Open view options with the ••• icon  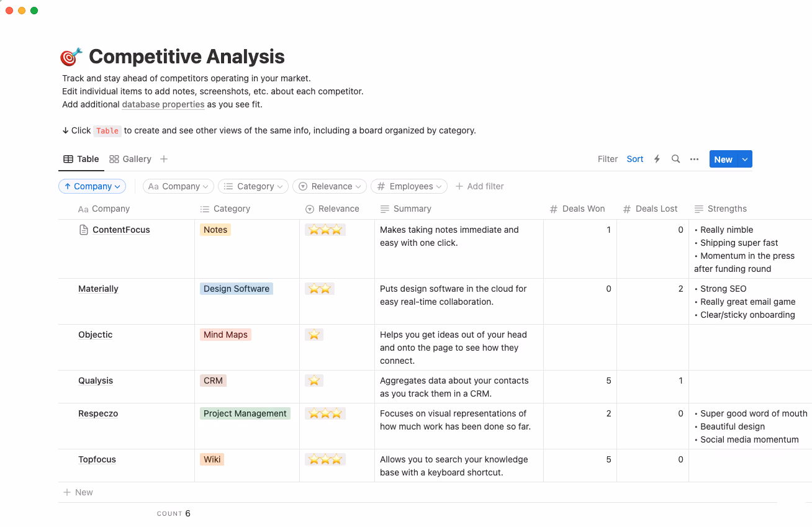pos(694,159)
